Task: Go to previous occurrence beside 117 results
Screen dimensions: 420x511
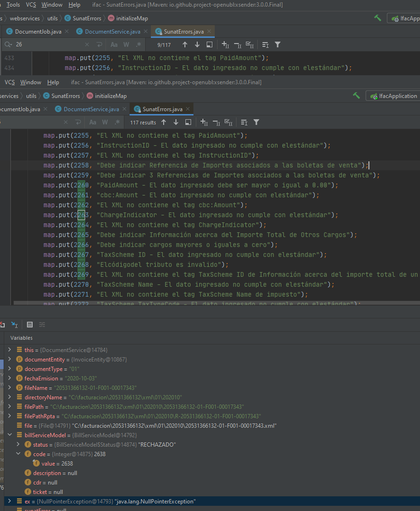Action: pyautogui.click(x=164, y=122)
